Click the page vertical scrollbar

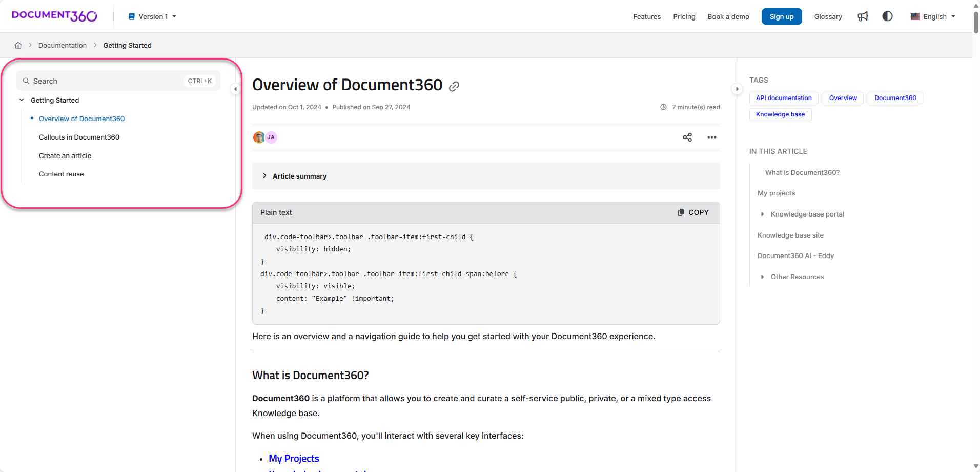pos(976,22)
